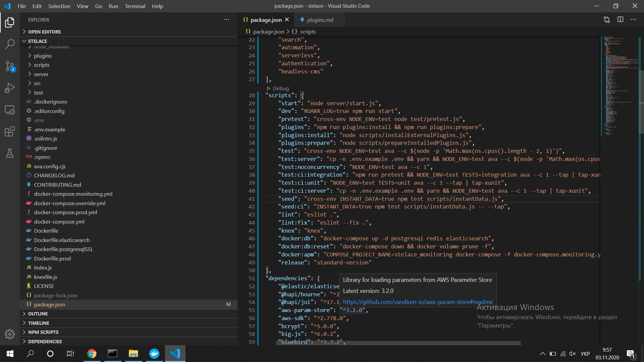Open Manage gear settings menu
This screenshot has width=644, height=362.
point(10,334)
